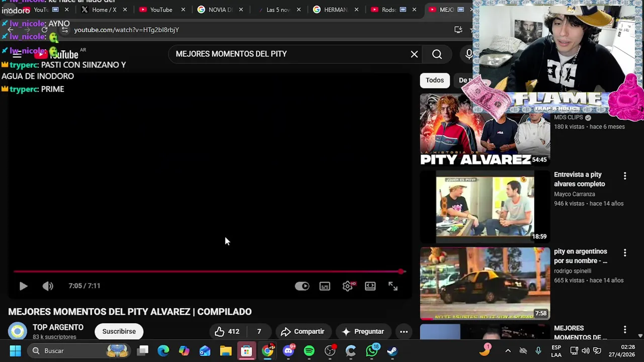This screenshot has height=362, width=644.
Task: Open Steam from the taskbar
Action: (x=392, y=351)
